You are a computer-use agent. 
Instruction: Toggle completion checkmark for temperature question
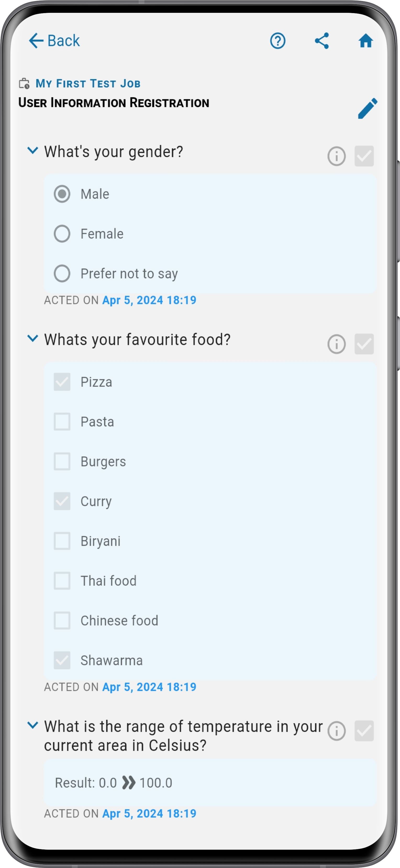click(364, 731)
